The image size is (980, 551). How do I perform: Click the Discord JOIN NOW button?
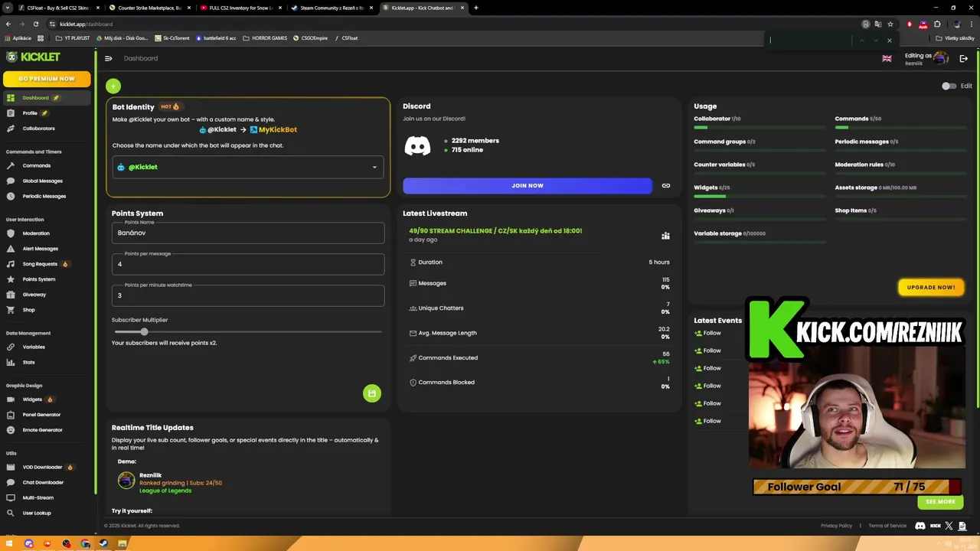pyautogui.click(x=528, y=185)
